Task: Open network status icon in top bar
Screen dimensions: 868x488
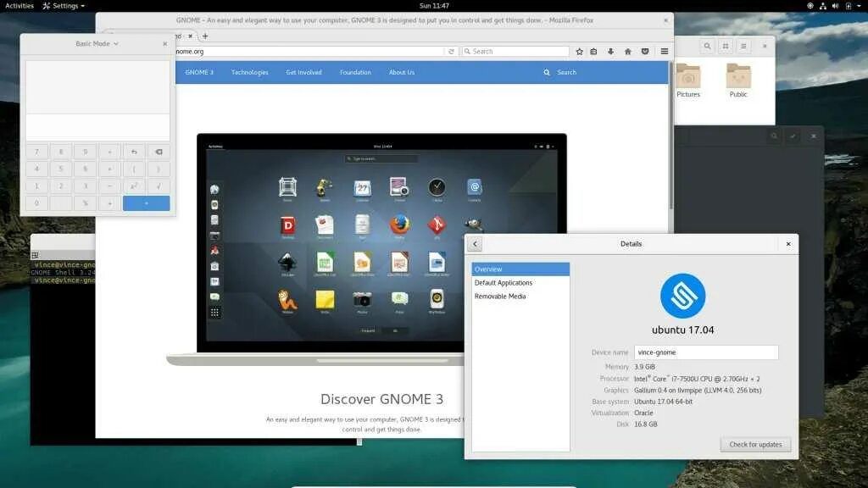Action: click(x=822, y=6)
